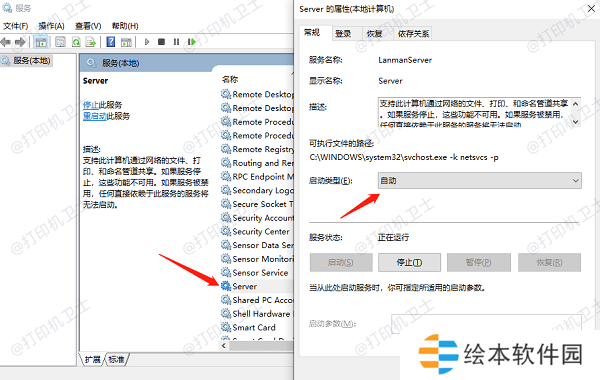Click the 启动(S) button
The width and height of the screenshot is (600, 380).
click(341, 263)
